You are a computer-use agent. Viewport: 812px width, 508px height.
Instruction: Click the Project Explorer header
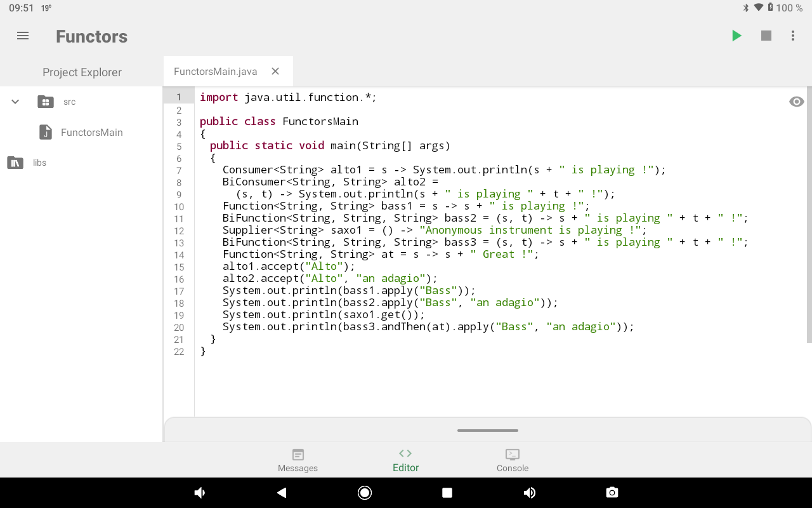coord(82,72)
